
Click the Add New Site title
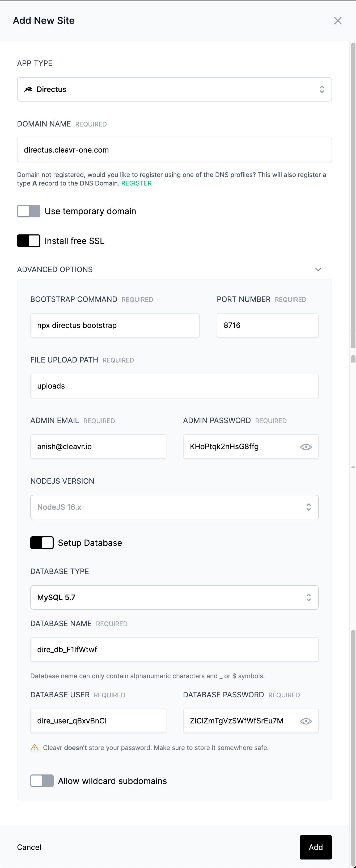[x=44, y=20]
